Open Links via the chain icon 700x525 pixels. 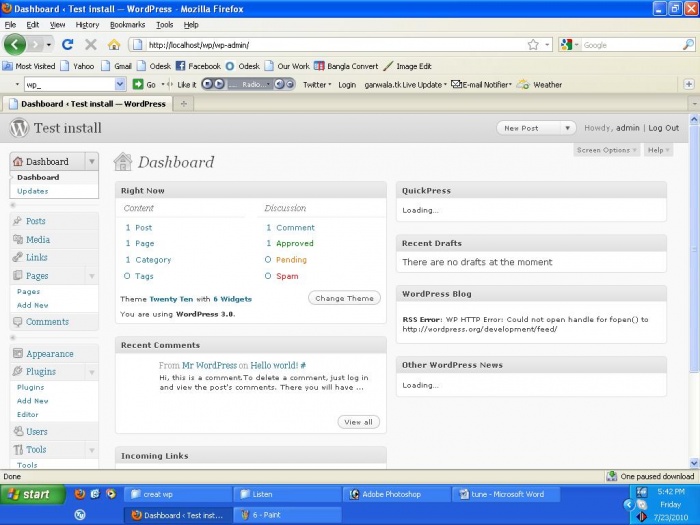coord(17,257)
